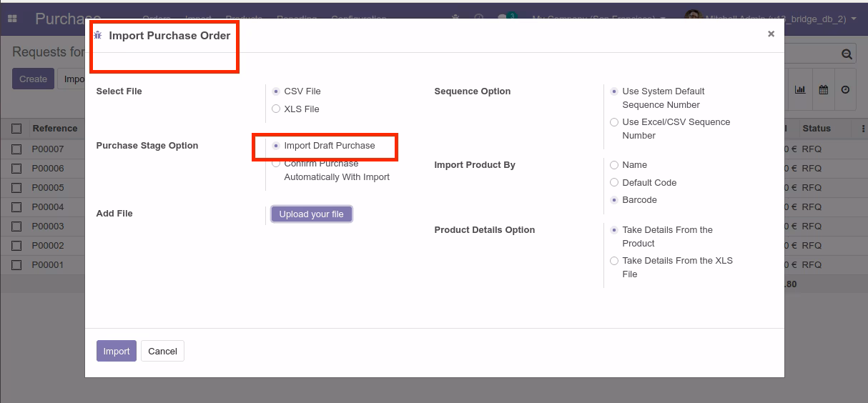Tick the select-all checkbox in header
Image resolution: width=868 pixels, height=403 pixels.
16,129
